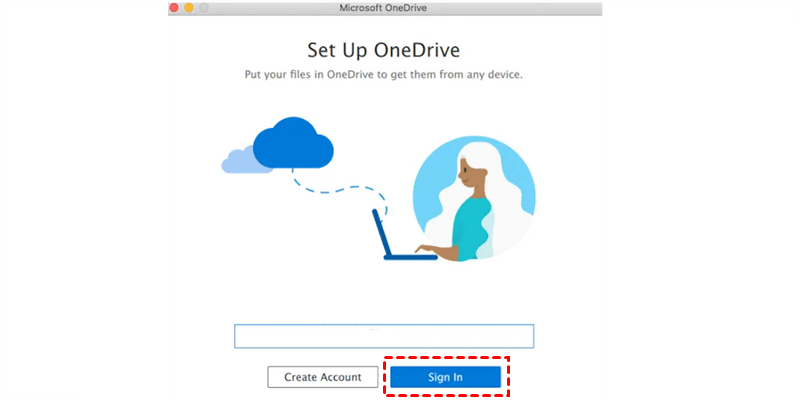Click the 'Put your files in OneDrive' subtitle

point(384,75)
